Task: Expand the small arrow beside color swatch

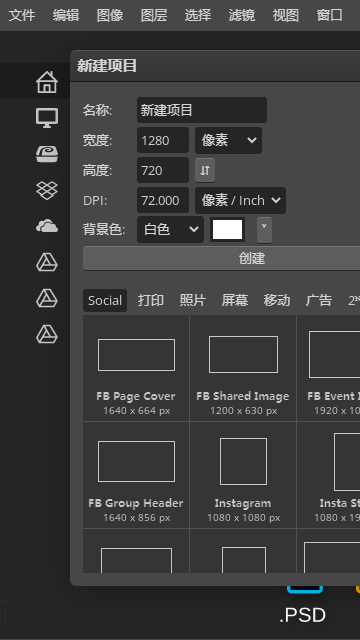Action: tap(264, 230)
